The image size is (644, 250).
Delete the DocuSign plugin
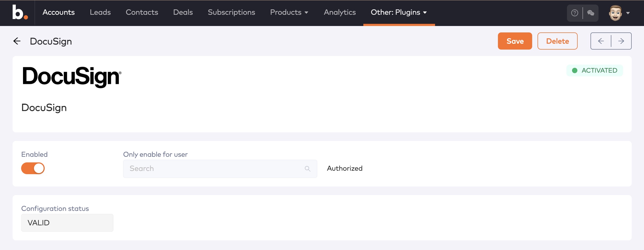point(557,41)
